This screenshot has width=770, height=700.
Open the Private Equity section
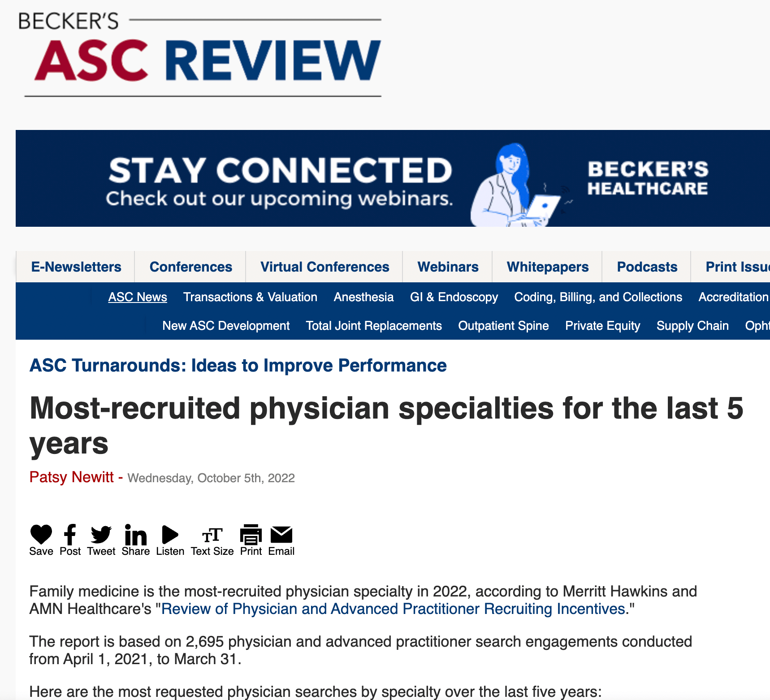coord(602,326)
